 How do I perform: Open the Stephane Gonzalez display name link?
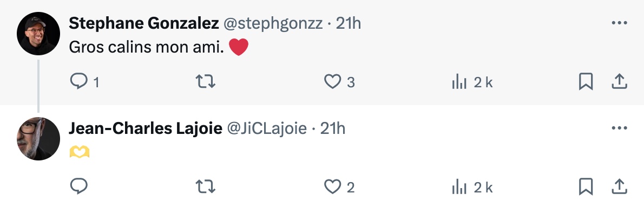144,23
